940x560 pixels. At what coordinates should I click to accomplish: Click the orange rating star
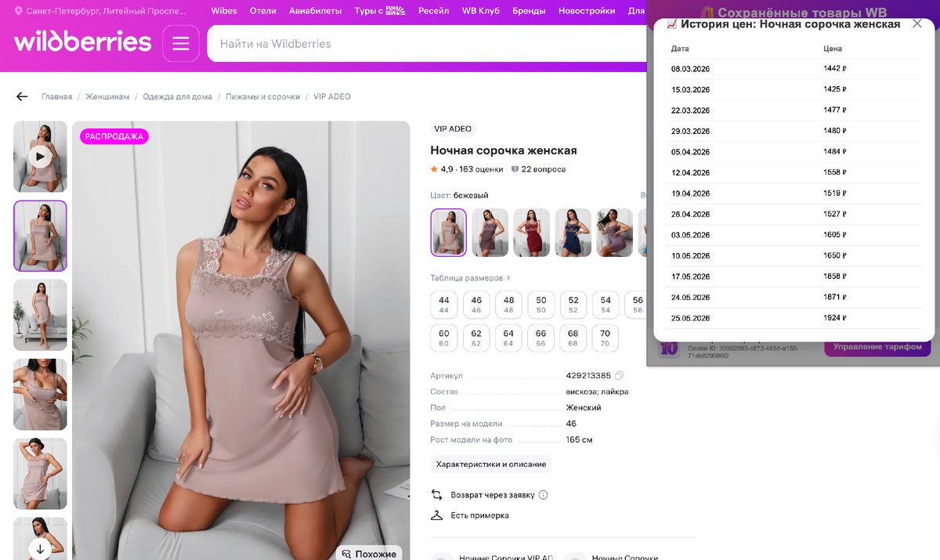tap(434, 169)
